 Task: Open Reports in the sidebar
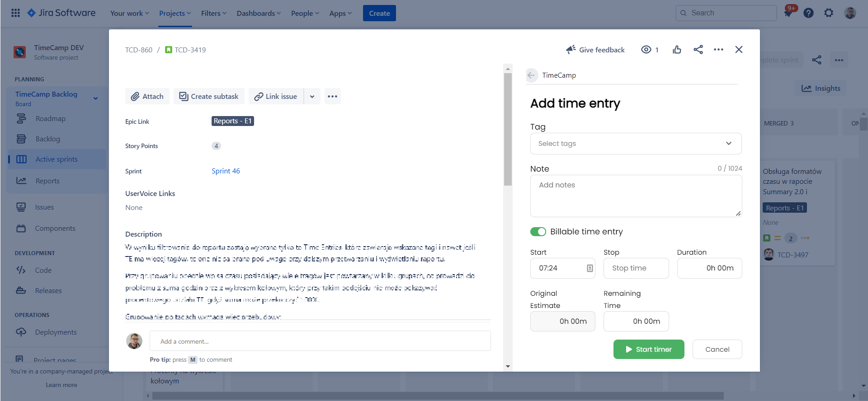pyautogui.click(x=57, y=181)
